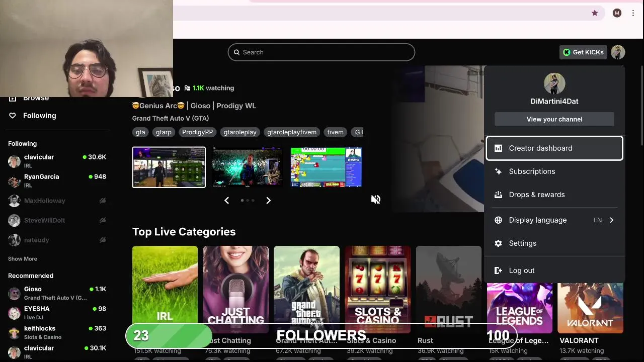This screenshot has width=644, height=362.
Task: Open IRL category card
Action: click(x=165, y=290)
